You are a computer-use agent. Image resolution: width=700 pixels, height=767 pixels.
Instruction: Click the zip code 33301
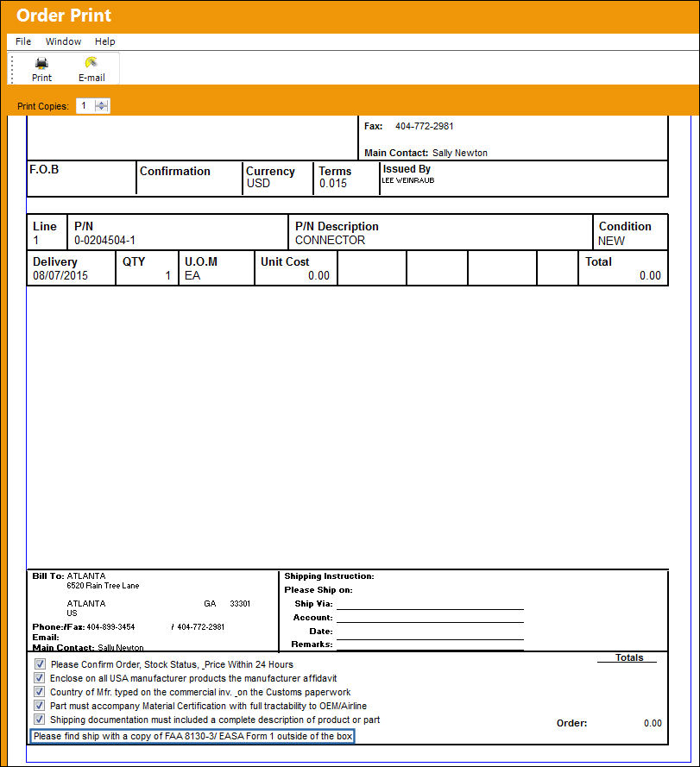tap(240, 604)
